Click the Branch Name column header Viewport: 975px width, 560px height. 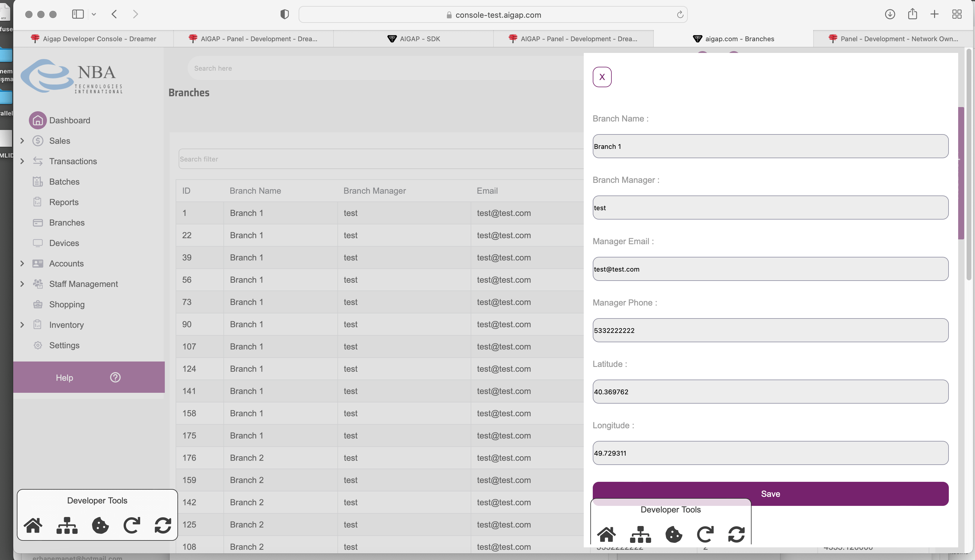click(x=255, y=191)
